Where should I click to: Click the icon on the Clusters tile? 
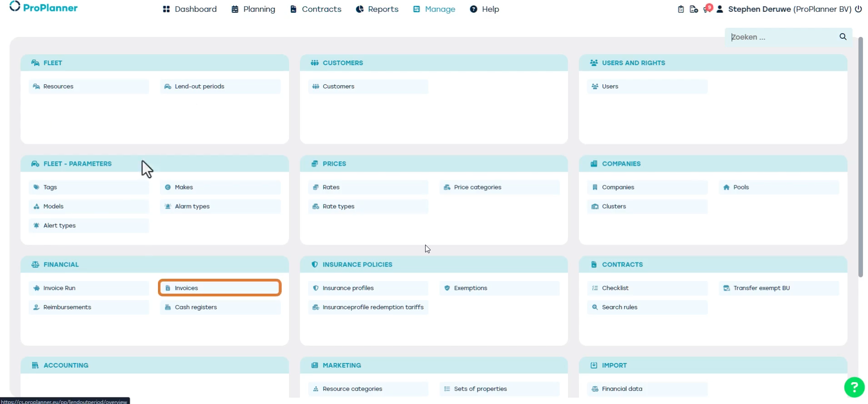point(595,206)
